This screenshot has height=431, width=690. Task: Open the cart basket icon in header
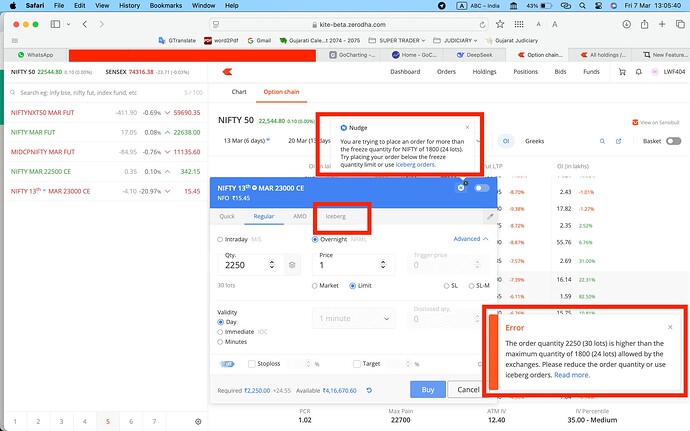(x=622, y=72)
